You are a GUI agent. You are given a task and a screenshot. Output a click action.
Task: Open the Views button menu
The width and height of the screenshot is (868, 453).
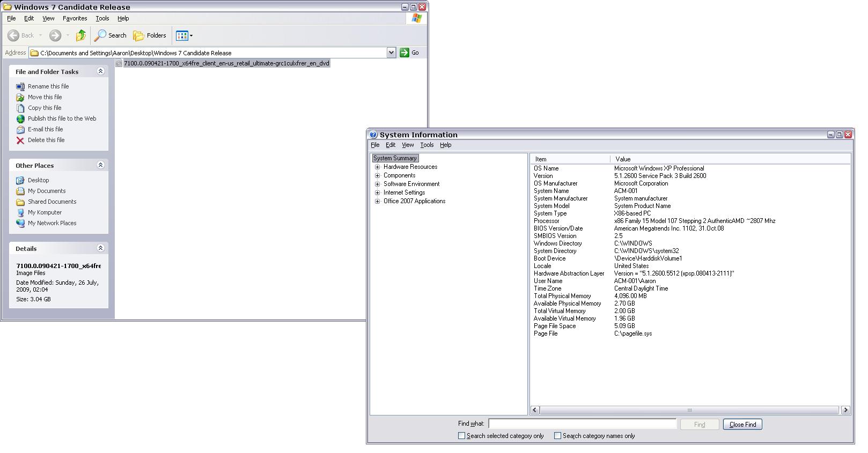[x=184, y=35]
